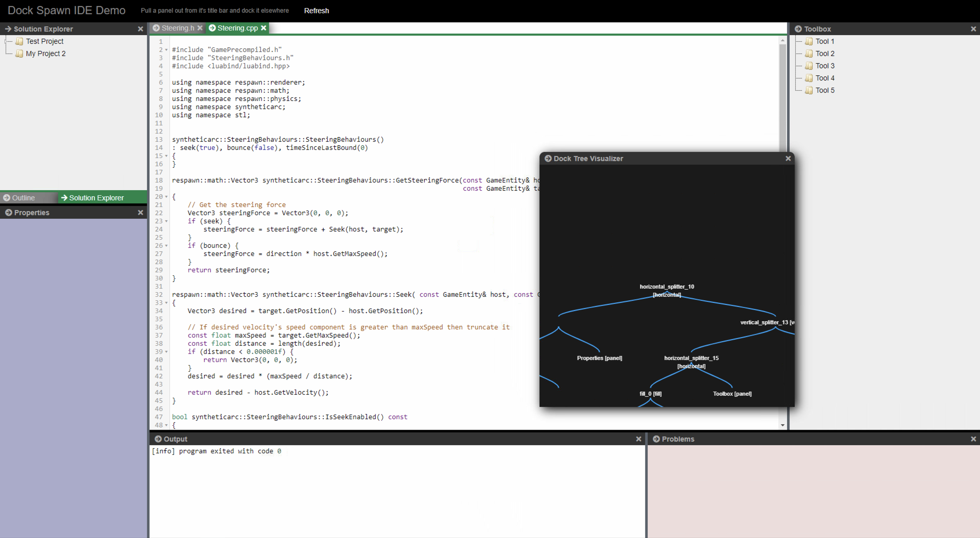Click the Refresh button in toolbar
Viewport: 980px width, 538px height.
click(x=318, y=10)
